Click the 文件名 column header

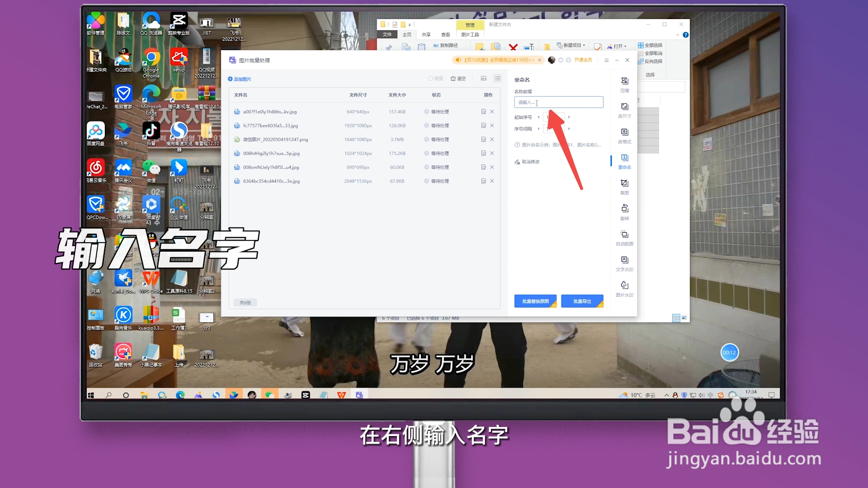(x=241, y=95)
